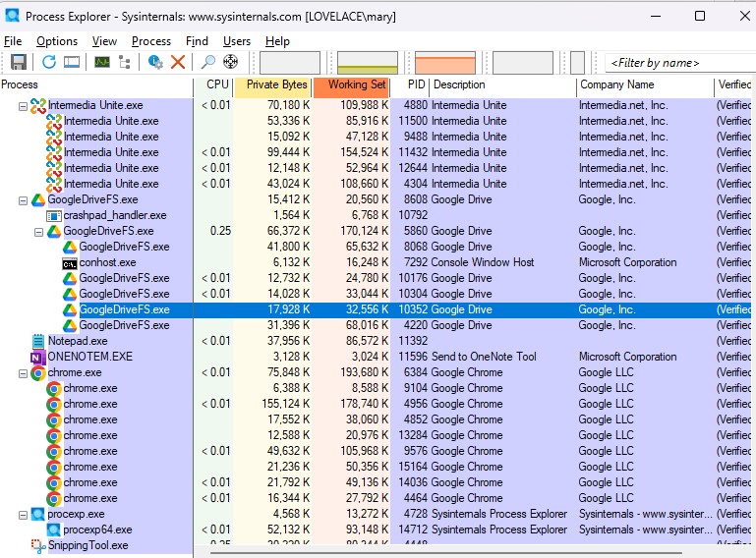756x558 pixels.
Task: Click the commit history mini graph with green line
Action: click(x=368, y=63)
